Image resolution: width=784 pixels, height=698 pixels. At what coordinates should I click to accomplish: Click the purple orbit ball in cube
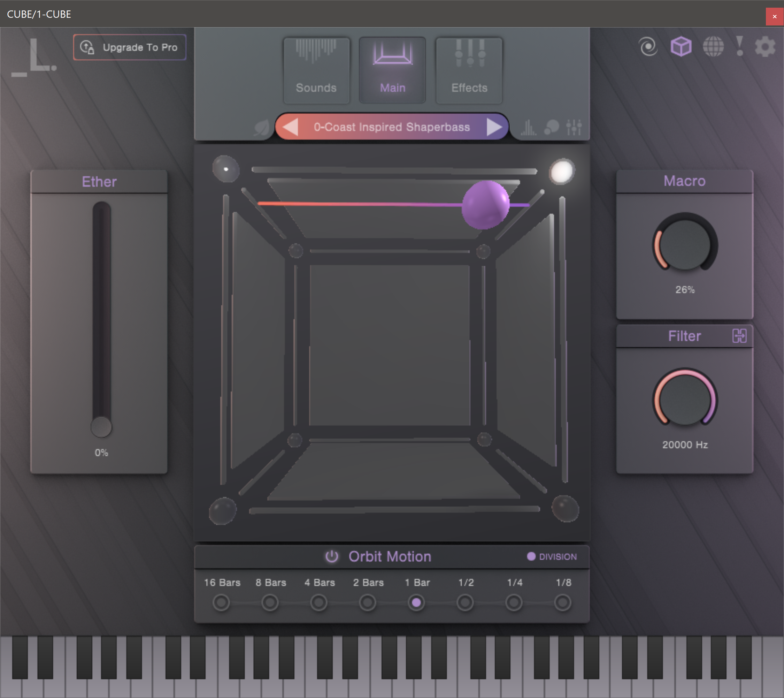tap(486, 205)
